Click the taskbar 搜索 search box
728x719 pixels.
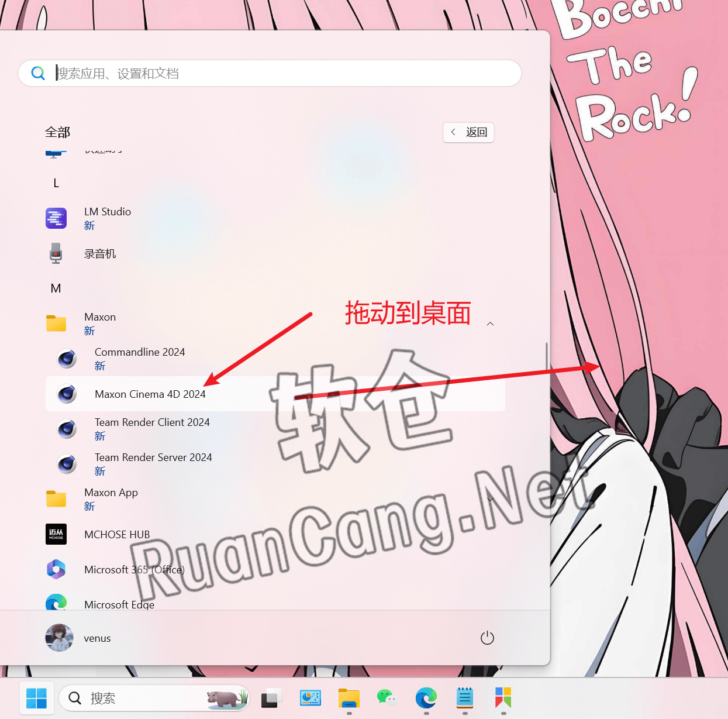pos(154,698)
